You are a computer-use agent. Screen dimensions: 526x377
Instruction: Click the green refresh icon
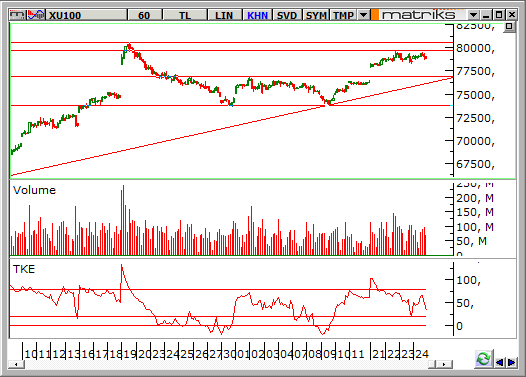(x=483, y=359)
